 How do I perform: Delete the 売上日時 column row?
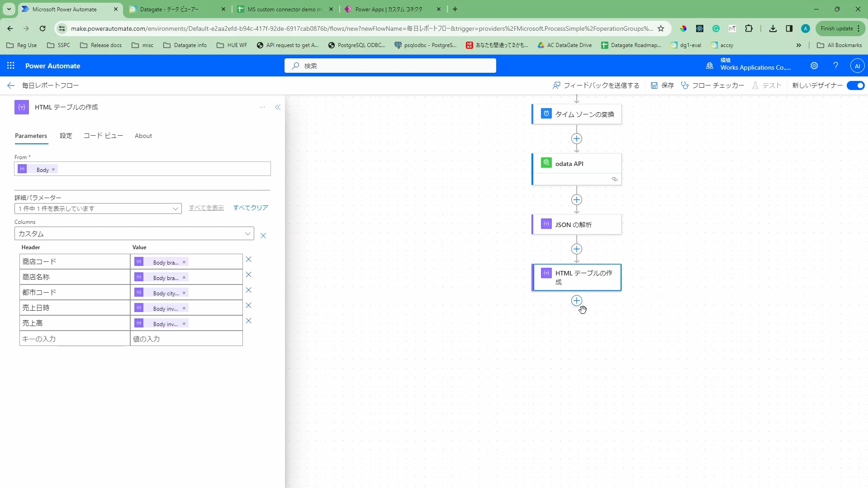pyautogui.click(x=248, y=306)
